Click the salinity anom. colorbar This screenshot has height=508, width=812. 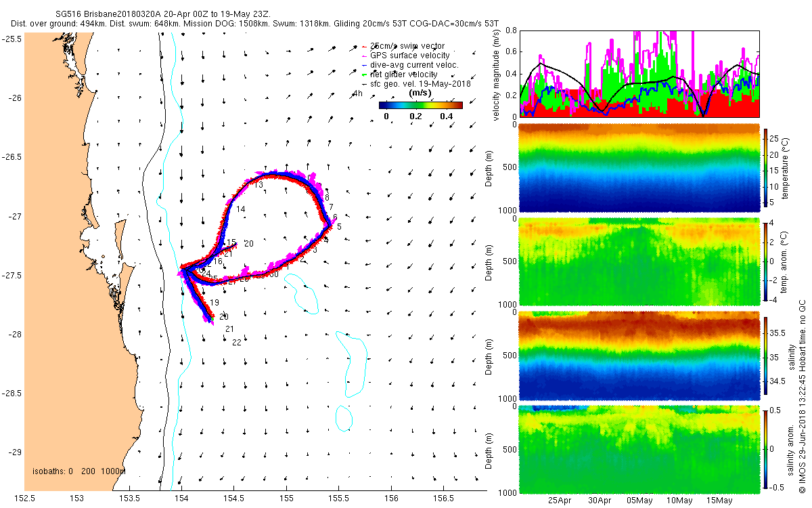point(766,449)
